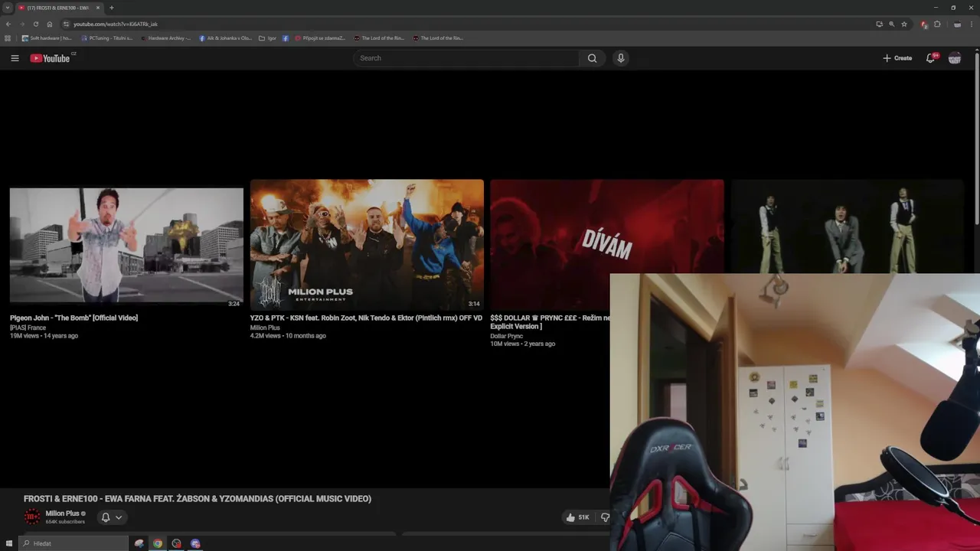The image size is (980, 551).
Task: Open the zoom indicator in address bar
Action: (x=891, y=24)
